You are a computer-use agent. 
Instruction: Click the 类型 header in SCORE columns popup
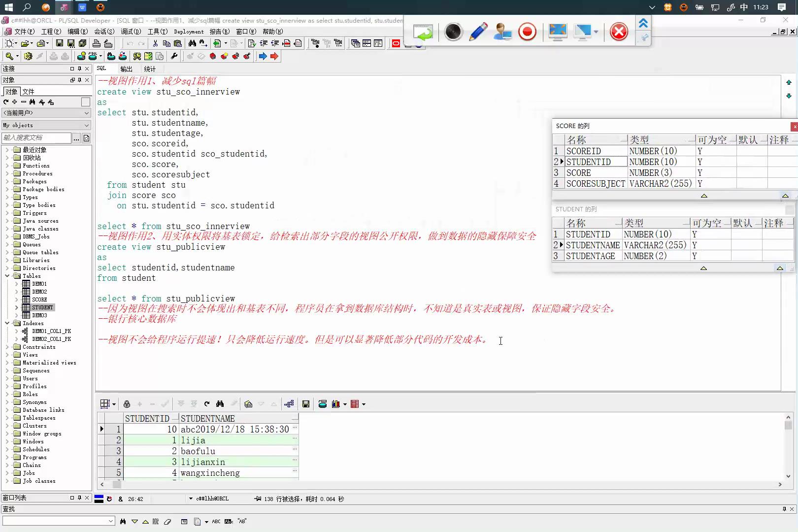coord(661,140)
